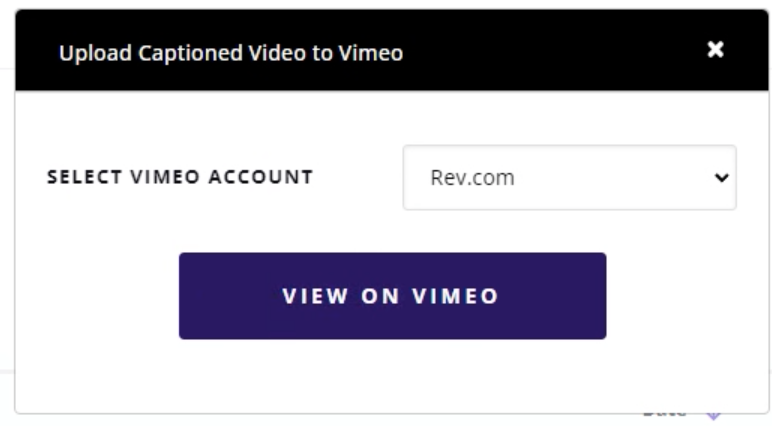Click the white X icon in header
The width and height of the screenshot is (772, 426).
point(715,50)
